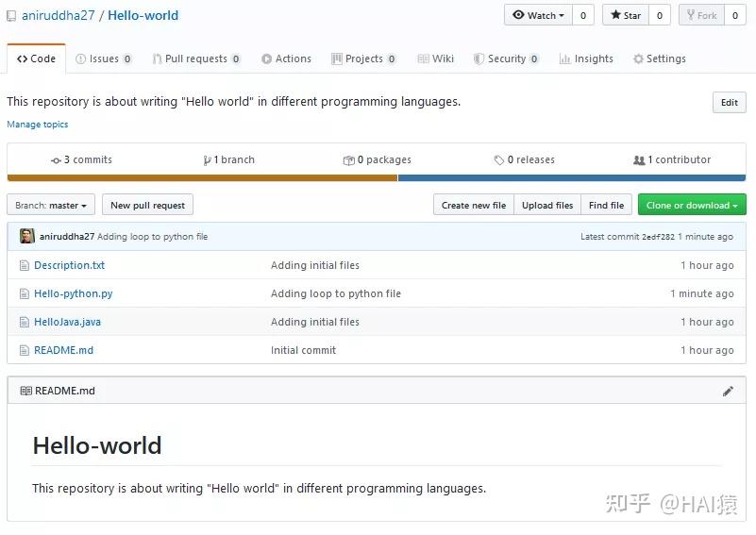Click the tag icon beside releases
Screen dimensions: 756x535
tap(499, 160)
